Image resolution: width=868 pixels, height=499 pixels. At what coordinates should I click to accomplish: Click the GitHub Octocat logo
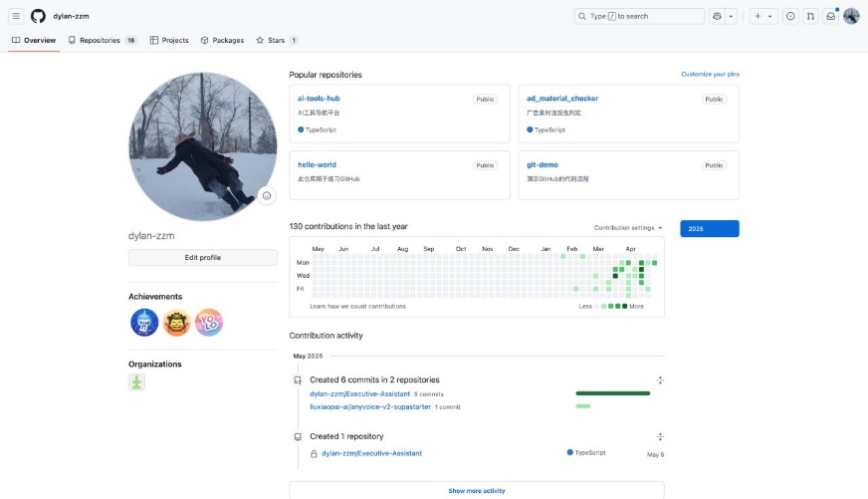click(38, 16)
